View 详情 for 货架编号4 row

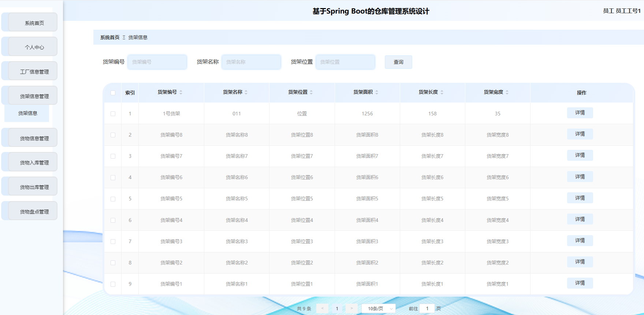(580, 219)
